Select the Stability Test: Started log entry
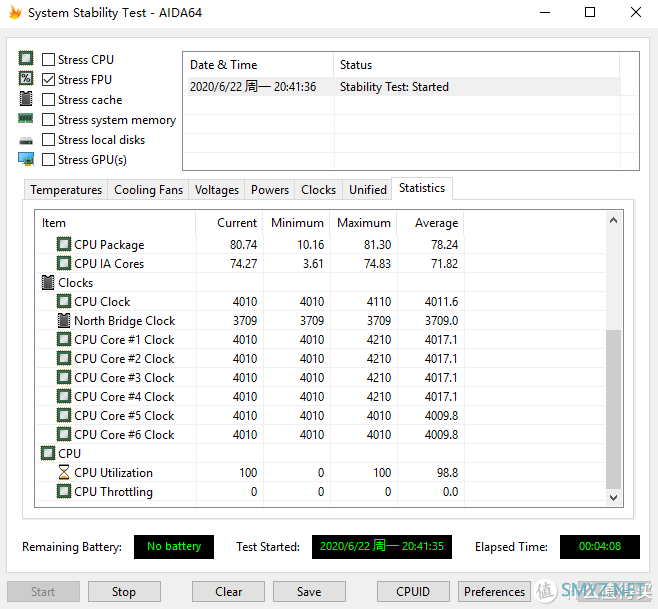This screenshot has width=658, height=609. [x=402, y=86]
